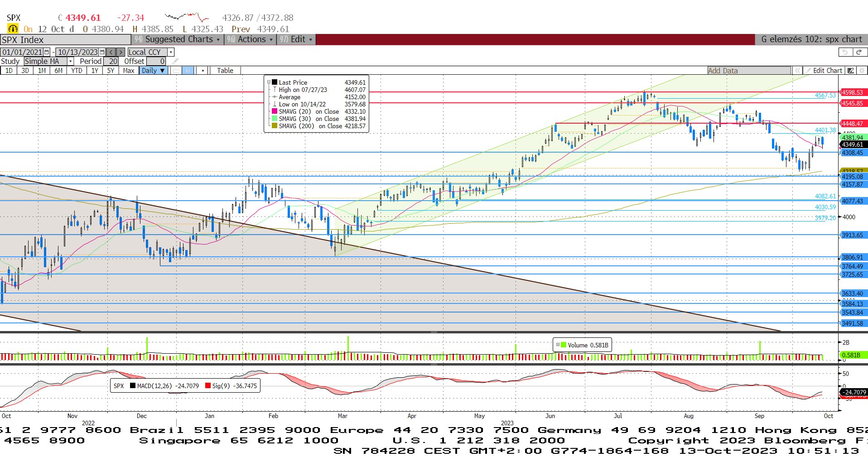Click the MACD black legend square

point(133,386)
